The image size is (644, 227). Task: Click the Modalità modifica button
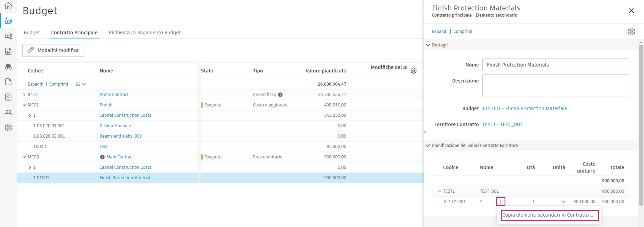[53, 50]
